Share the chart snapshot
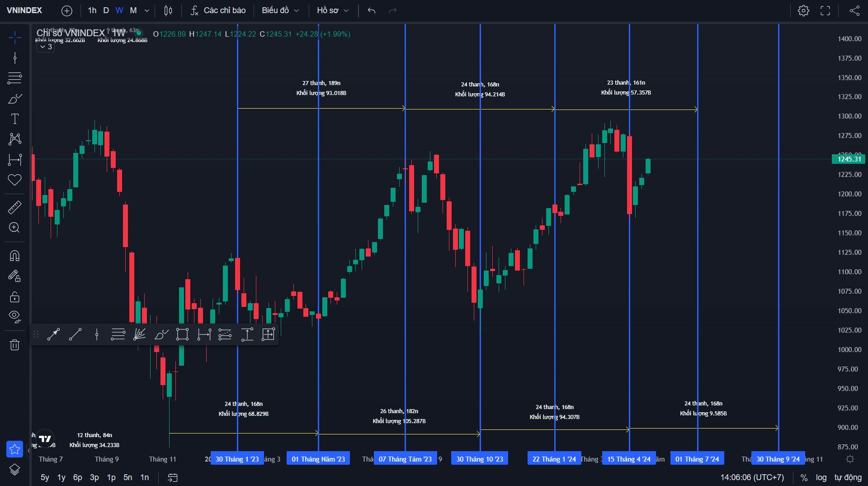 tap(854, 10)
